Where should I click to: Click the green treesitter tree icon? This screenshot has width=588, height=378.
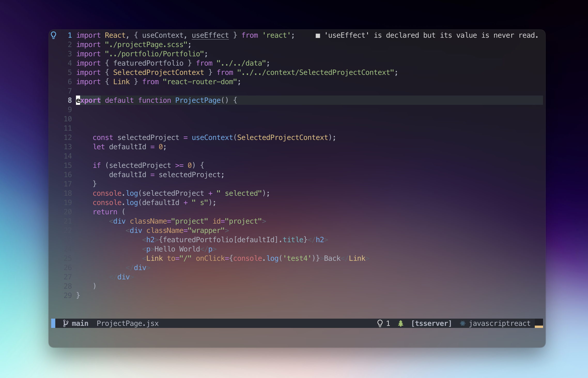tap(400, 323)
